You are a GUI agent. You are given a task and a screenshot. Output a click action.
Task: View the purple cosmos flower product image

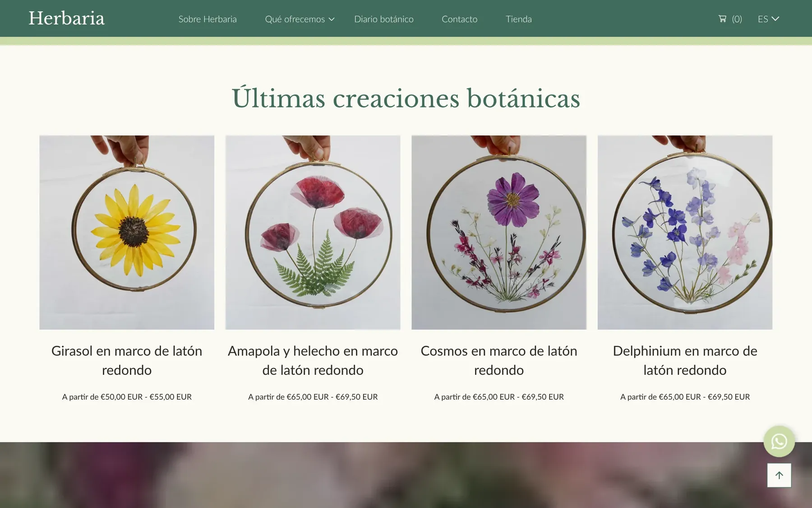tap(499, 233)
